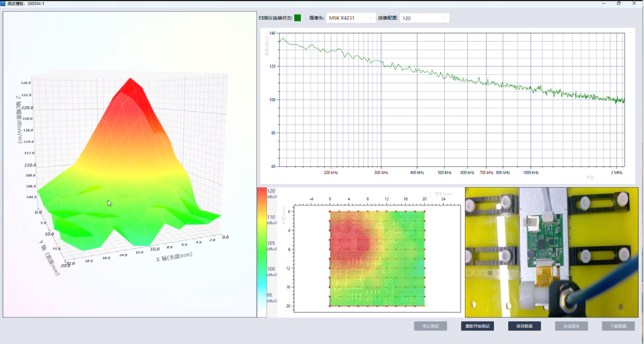Open the camera dropdown showing MSK R4231
The width and height of the screenshot is (644, 344).
tap(351, 18)
